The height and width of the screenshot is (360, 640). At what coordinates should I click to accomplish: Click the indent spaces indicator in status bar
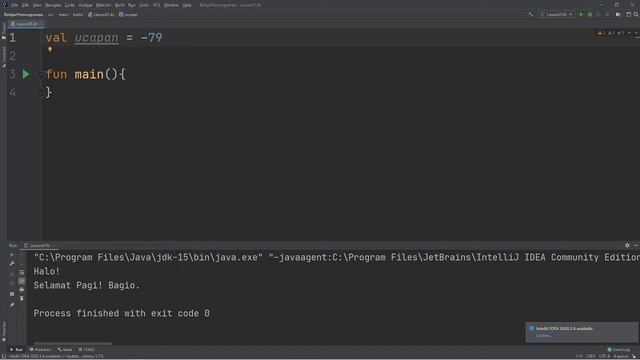(x=621, y=356)
